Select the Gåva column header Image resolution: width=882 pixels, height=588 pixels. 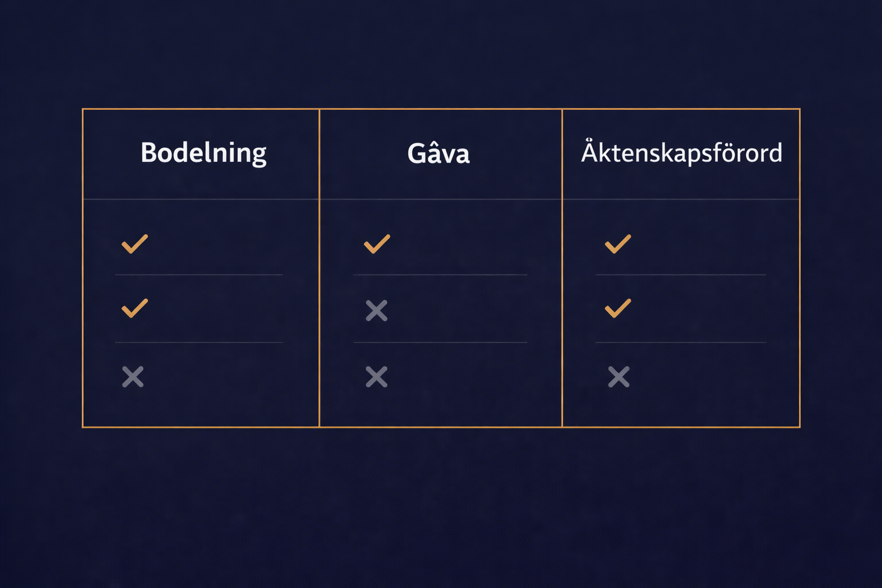pos(439,153)
